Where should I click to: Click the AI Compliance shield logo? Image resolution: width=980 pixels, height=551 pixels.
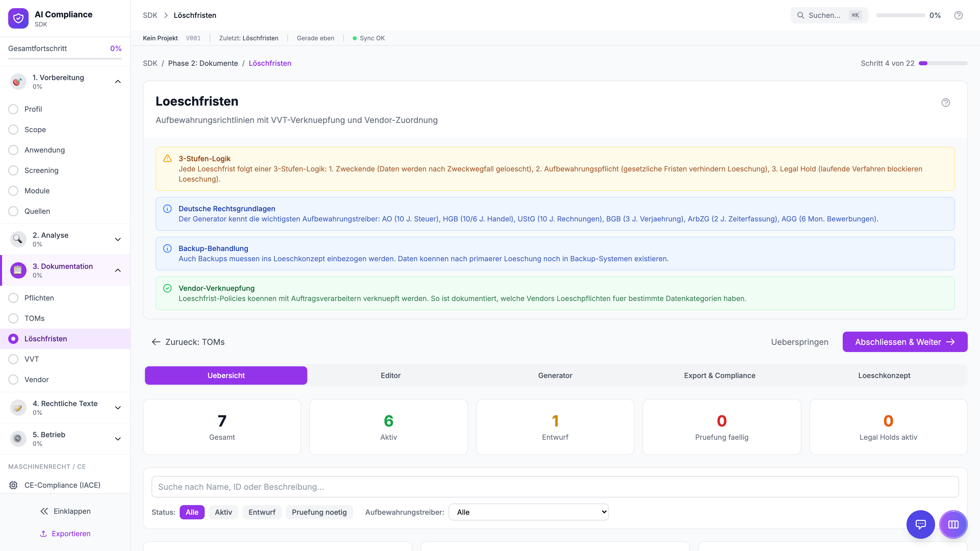pyautogui.click(x=18, y=18)
